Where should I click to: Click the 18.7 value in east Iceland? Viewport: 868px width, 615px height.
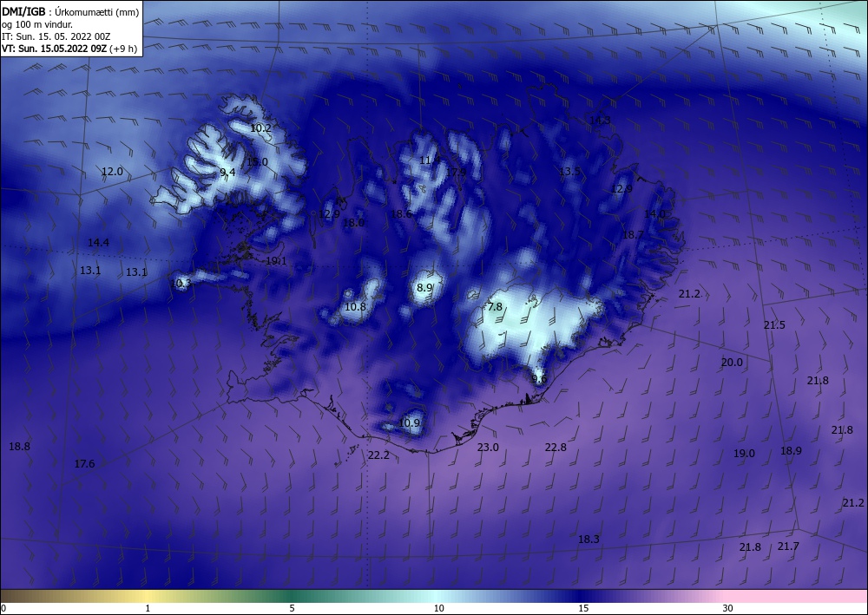(633, 234)
